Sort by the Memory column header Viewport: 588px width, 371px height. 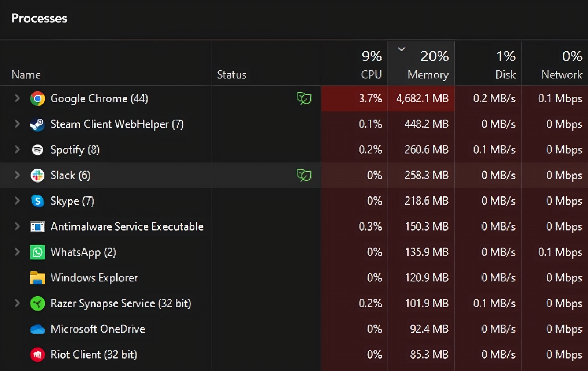coord(421,63)
